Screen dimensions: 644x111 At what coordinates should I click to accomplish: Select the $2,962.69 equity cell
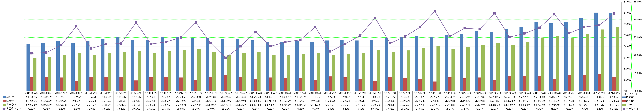coord(32,105)
